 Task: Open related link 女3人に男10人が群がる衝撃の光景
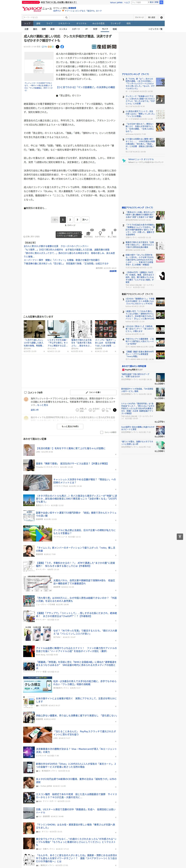56,246
